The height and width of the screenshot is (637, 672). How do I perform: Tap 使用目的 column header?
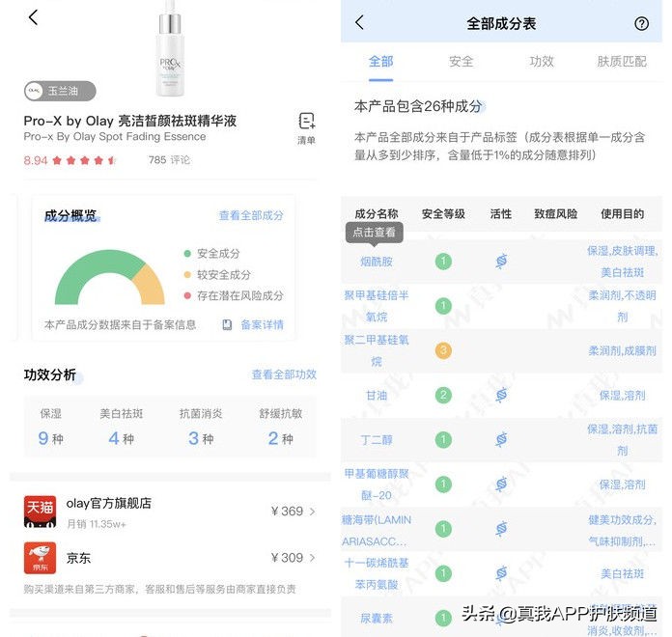click(623, 213)
